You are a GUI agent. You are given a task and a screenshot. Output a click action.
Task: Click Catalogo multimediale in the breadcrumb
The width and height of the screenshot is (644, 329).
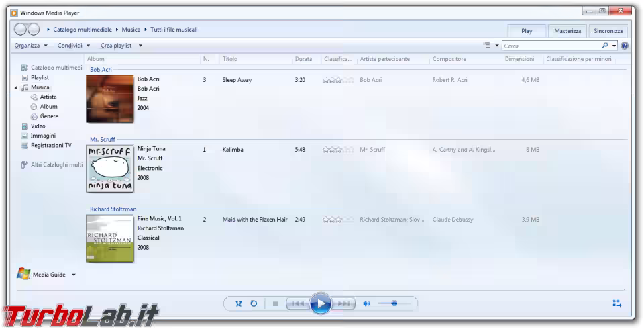83,30
